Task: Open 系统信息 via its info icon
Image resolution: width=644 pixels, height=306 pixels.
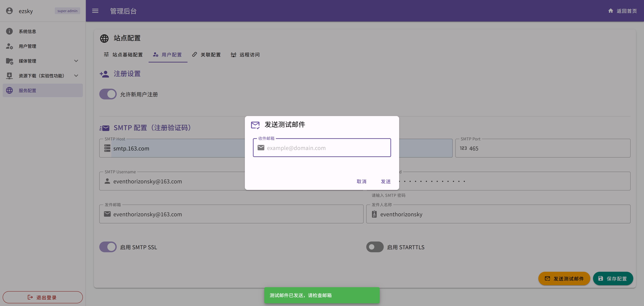Action: [9, 31]
